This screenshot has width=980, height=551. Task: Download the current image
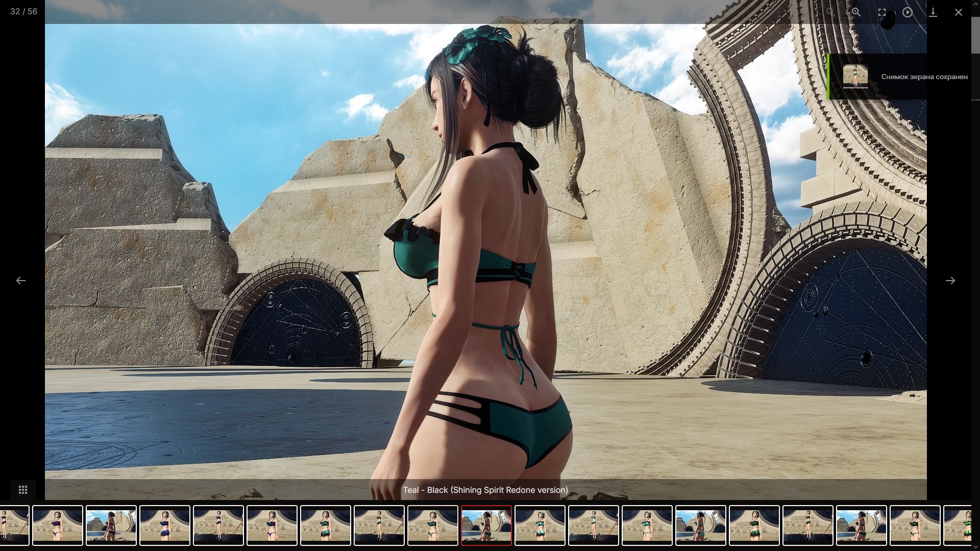click(x=933, y=12)
